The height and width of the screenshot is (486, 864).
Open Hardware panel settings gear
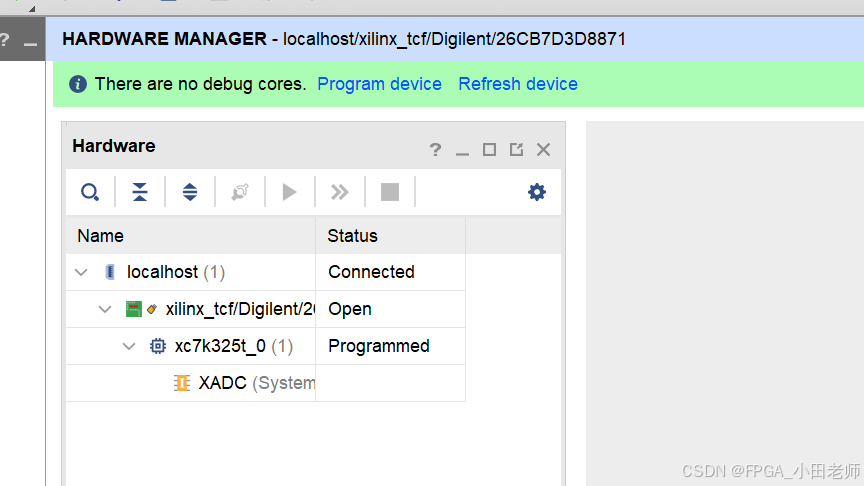point(537,192)
